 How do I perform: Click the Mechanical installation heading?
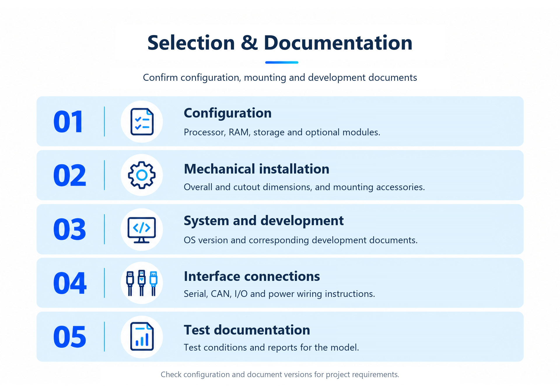coord(257,169)
